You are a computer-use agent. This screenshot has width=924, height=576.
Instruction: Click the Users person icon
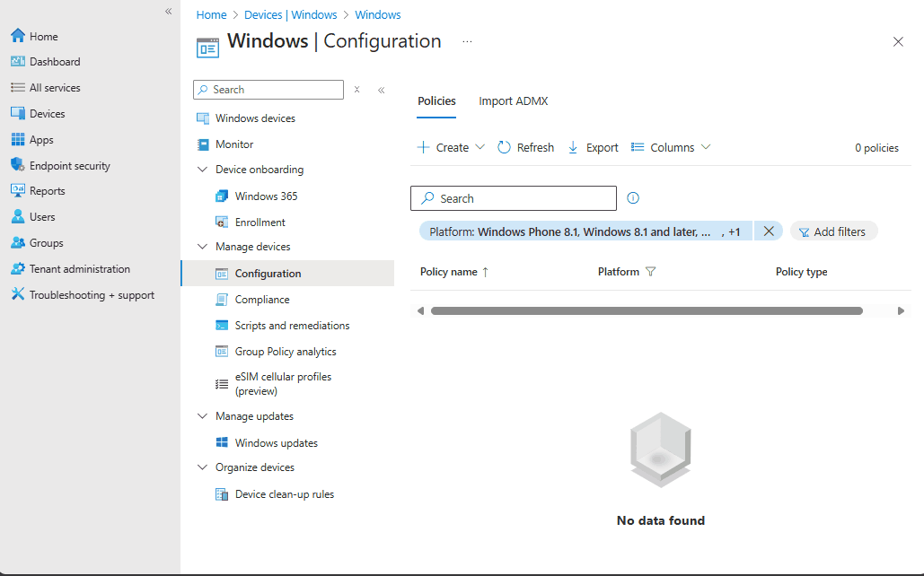pos(18,217)
